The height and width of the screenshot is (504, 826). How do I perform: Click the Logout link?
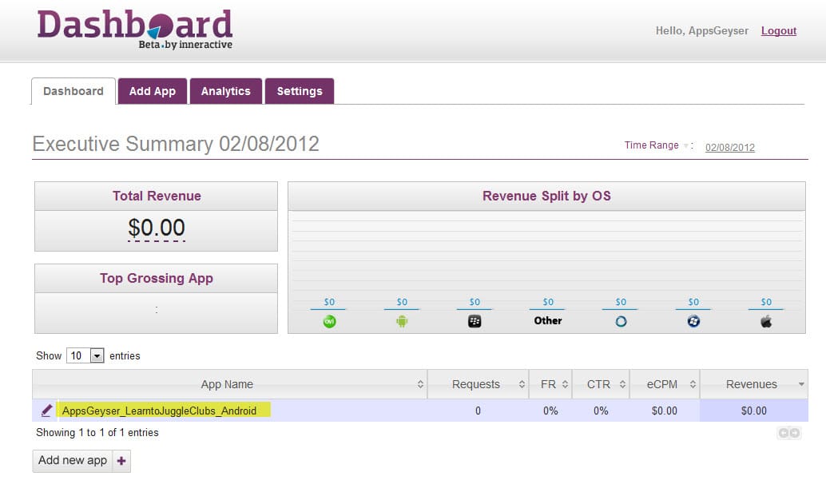[x=778, y=30]
